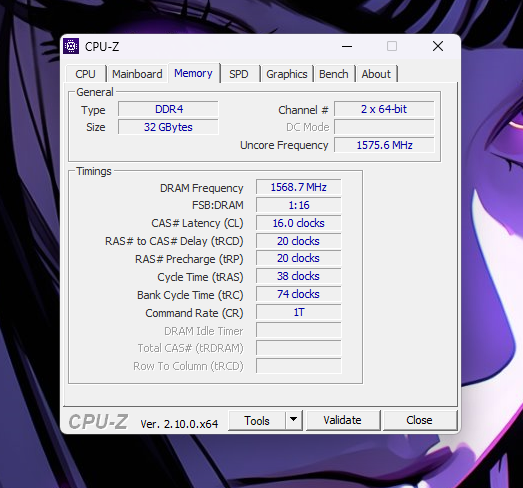
Task: Click the tRCD 20 clocks value
Action: tap(299, 241)
